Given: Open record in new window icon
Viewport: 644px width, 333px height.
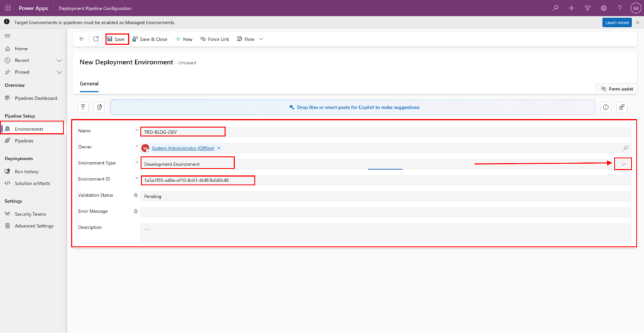Looking at the screenshot, I should click(96, 39).
